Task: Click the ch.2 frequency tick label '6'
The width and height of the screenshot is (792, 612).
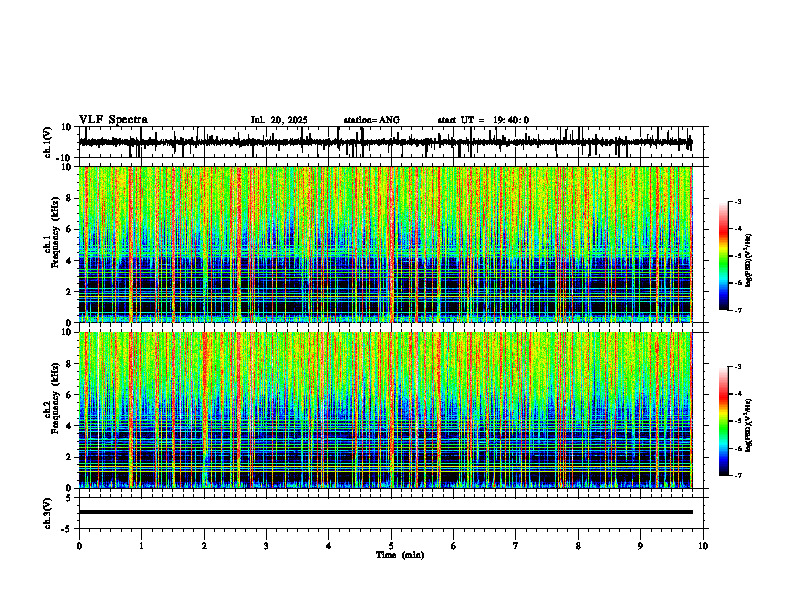Action: [x=70, y=395]
